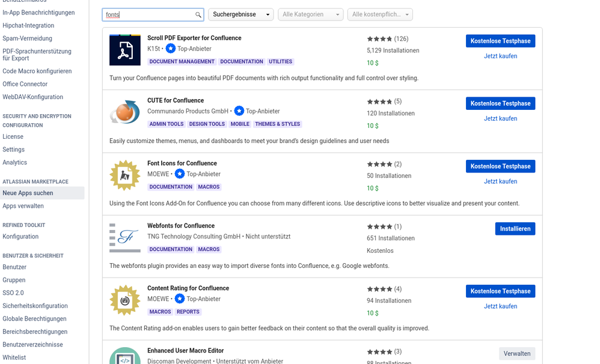
Task: Open the Alle kostenpflichtigen filter dropdown
Action: pyautogui.click(x=380, y=14)
